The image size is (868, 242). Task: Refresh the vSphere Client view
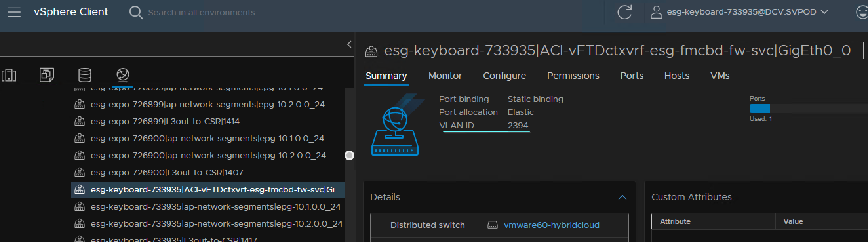[624, 12]
